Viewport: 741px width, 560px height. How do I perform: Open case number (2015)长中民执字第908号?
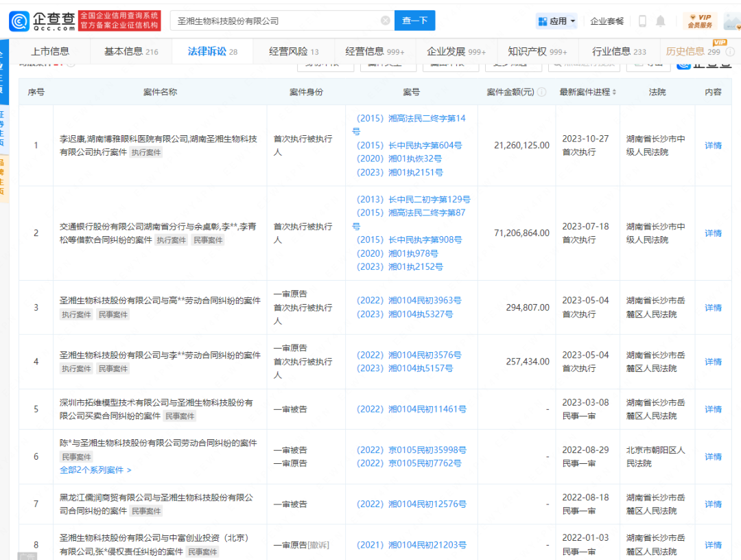[409, 240]
